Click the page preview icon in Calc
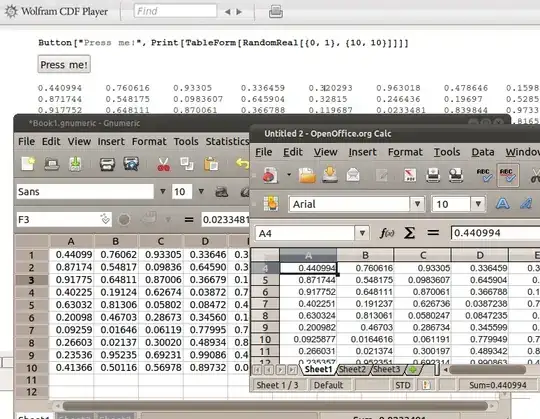This screenshot has width=540, height=419. 456,175
